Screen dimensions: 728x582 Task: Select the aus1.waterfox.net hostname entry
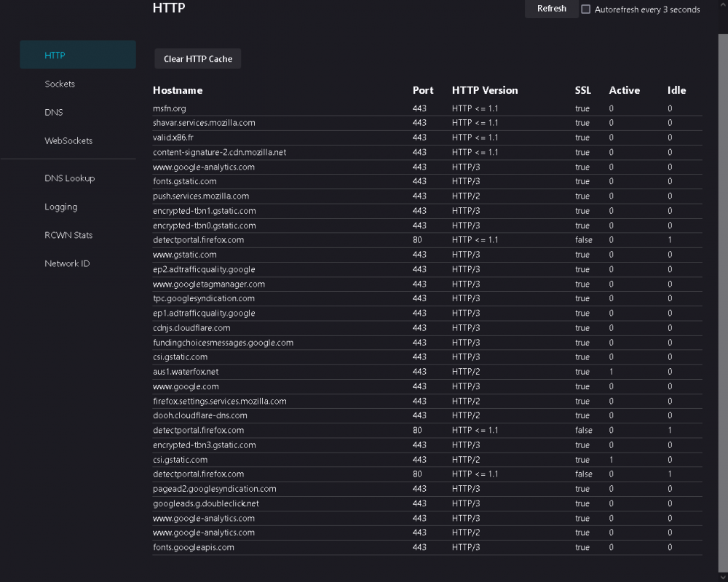[186, 372]
